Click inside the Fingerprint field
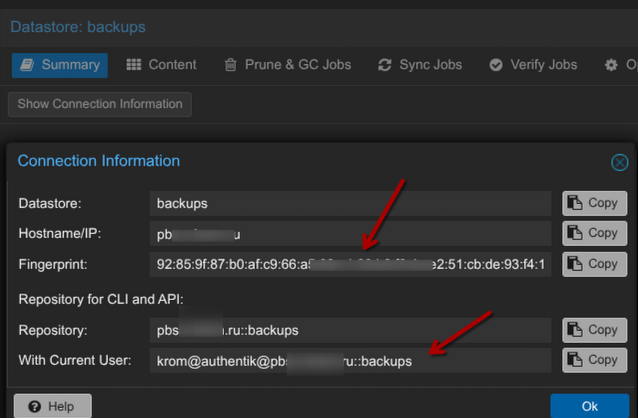 click(350, 264)
